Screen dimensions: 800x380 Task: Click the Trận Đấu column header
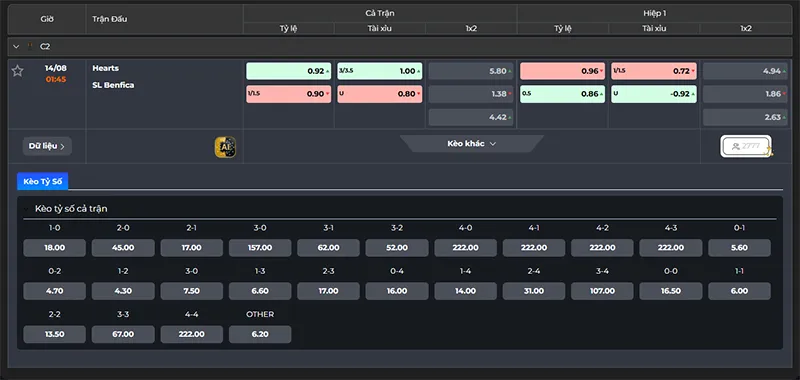[x=110, y=19]
